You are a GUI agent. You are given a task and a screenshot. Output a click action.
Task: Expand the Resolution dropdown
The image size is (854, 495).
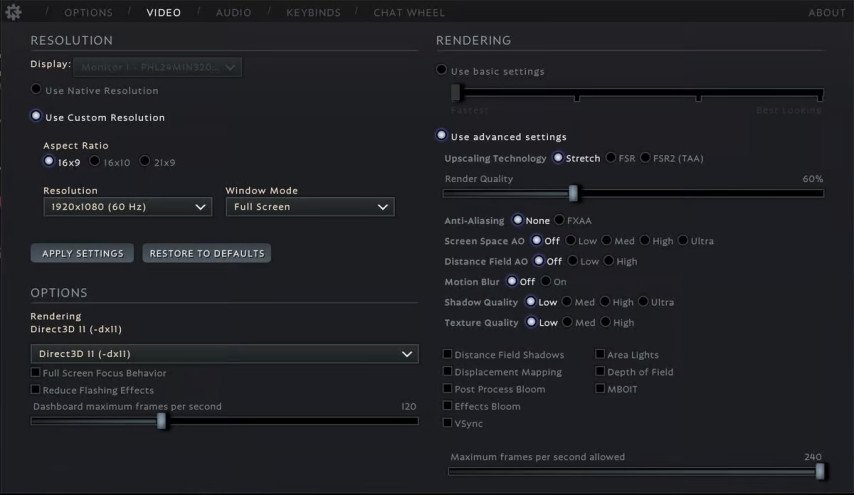(127, 207)
